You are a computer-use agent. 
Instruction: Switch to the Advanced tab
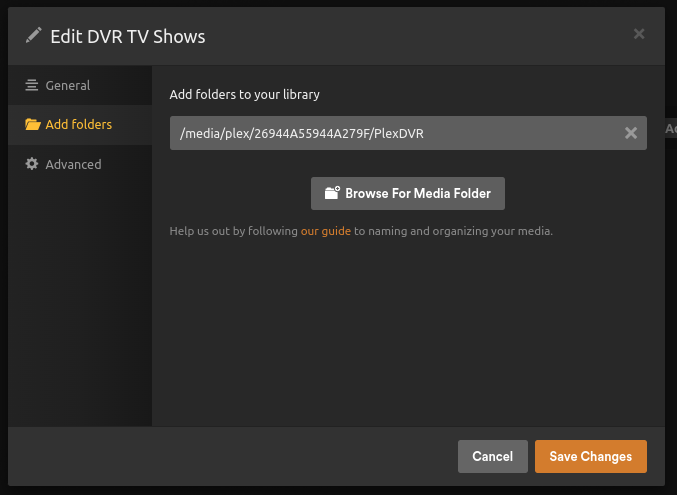click(x=80, y=165)
